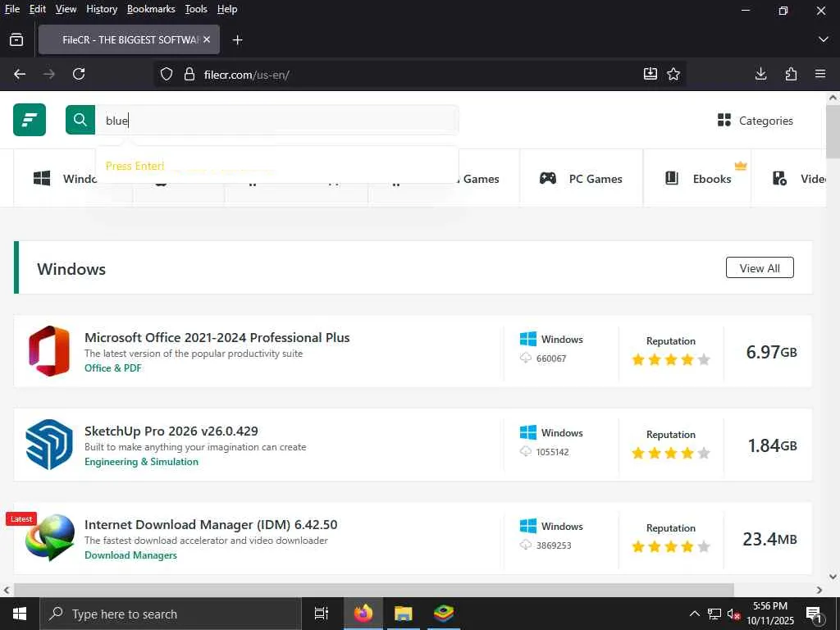Click the PC Games gamepad icon

[547, 178]
